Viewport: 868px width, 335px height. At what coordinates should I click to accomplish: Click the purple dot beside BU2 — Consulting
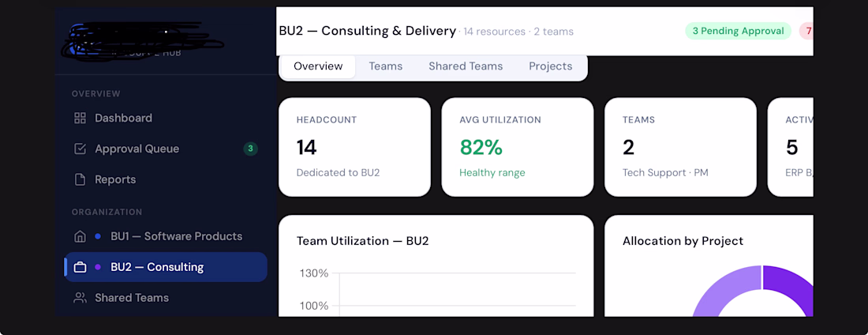[98, 267]
